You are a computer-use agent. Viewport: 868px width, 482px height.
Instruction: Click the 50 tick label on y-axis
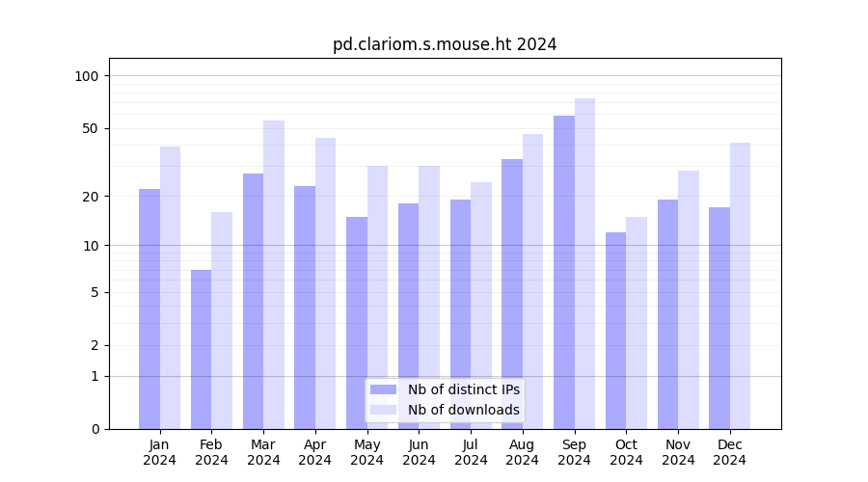pos(92,128)
